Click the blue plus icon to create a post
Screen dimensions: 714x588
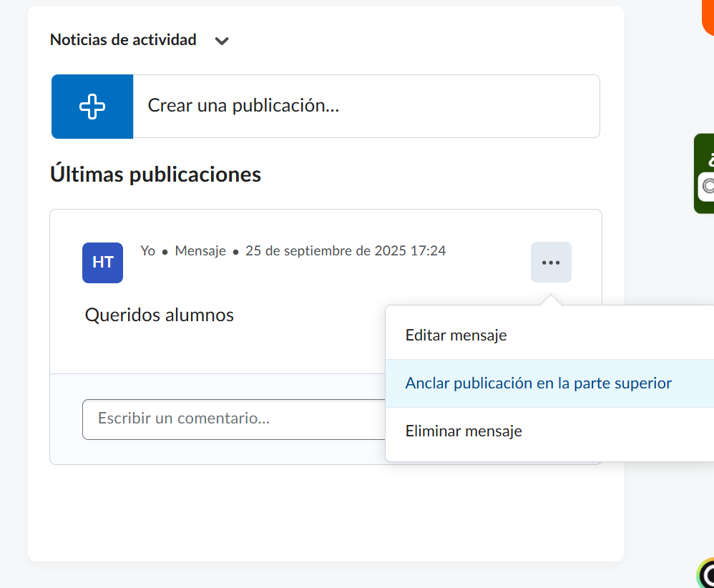pyautogui.click(x=92, y=107)
